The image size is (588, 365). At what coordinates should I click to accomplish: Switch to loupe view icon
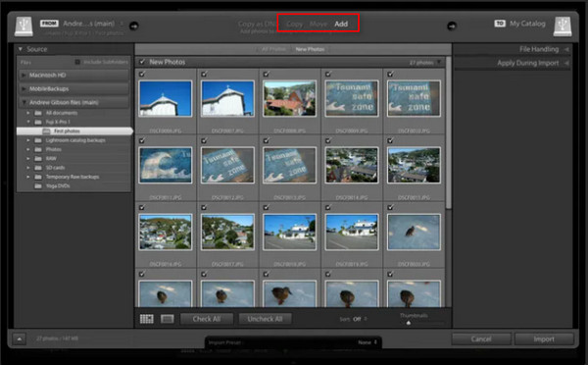click(168, 319)
